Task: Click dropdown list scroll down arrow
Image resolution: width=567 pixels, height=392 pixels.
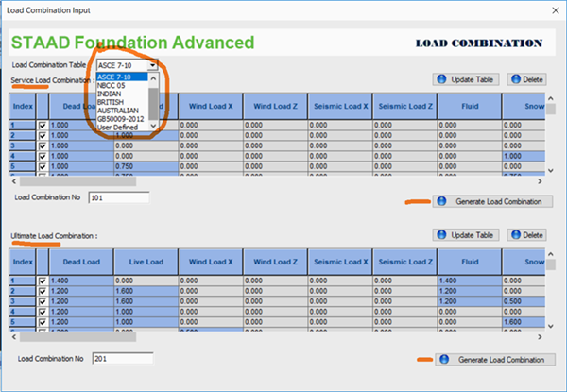Action: pyautogui.click(x=153, y=126)
